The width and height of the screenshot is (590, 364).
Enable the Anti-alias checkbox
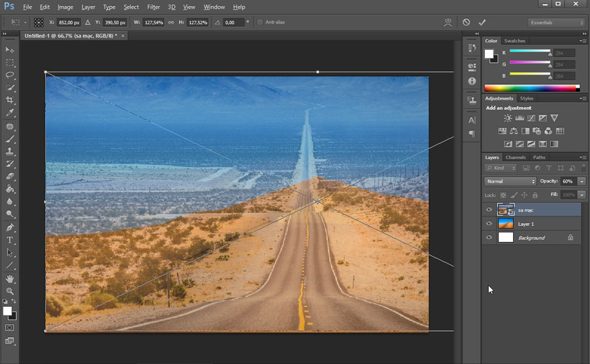pyautogui.click(x=260, y=22)
